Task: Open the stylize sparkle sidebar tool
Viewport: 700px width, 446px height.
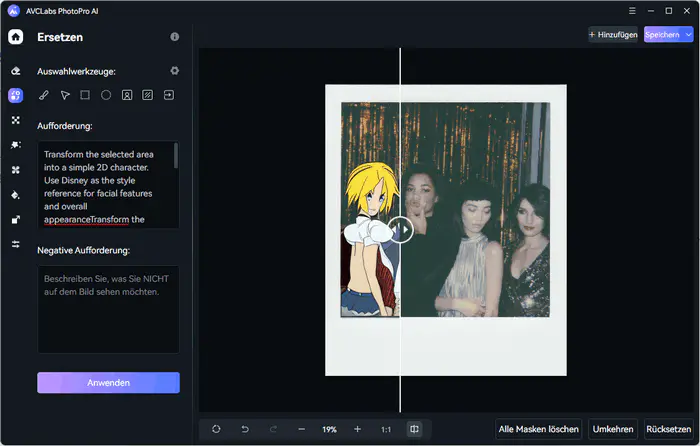Action: [16, 145]
